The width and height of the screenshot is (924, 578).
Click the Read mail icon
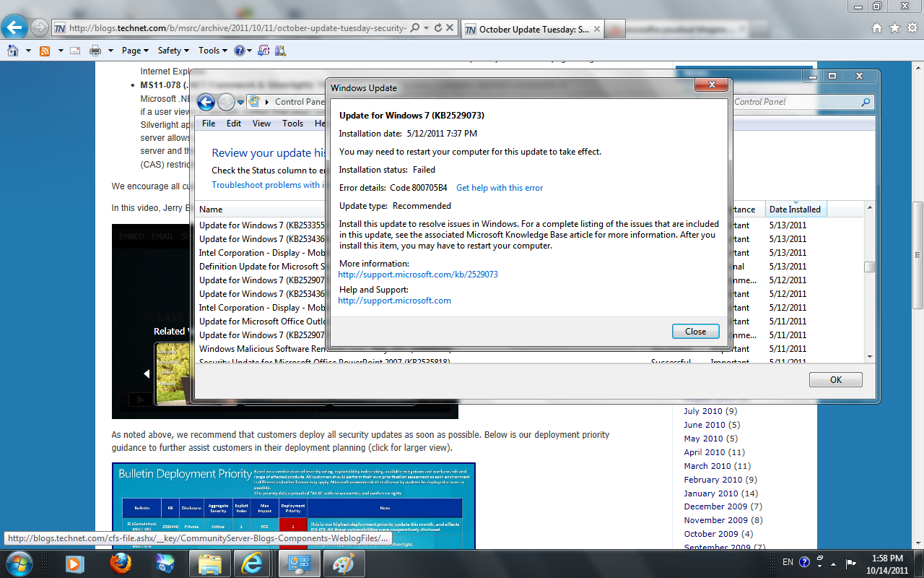(76, 51)
